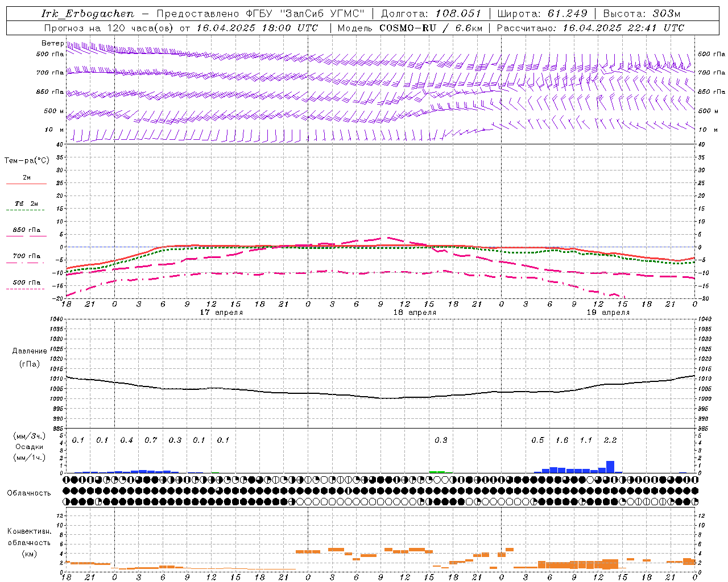Select the longitude value 108.051
Image resolution: width=728 pixels, height=582 pixels.
click(x=458, y=14)
